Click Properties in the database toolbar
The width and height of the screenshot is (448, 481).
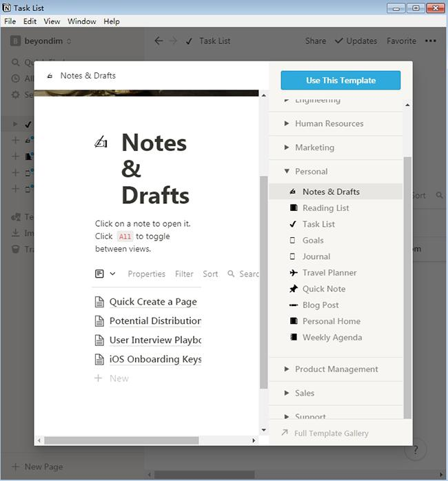point(146,274)
